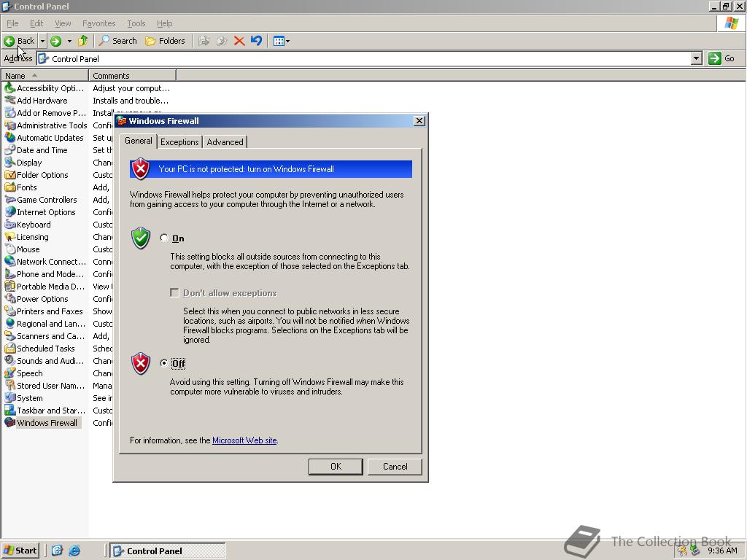Open the Microsoft Web site link

(x=244, y=440)
